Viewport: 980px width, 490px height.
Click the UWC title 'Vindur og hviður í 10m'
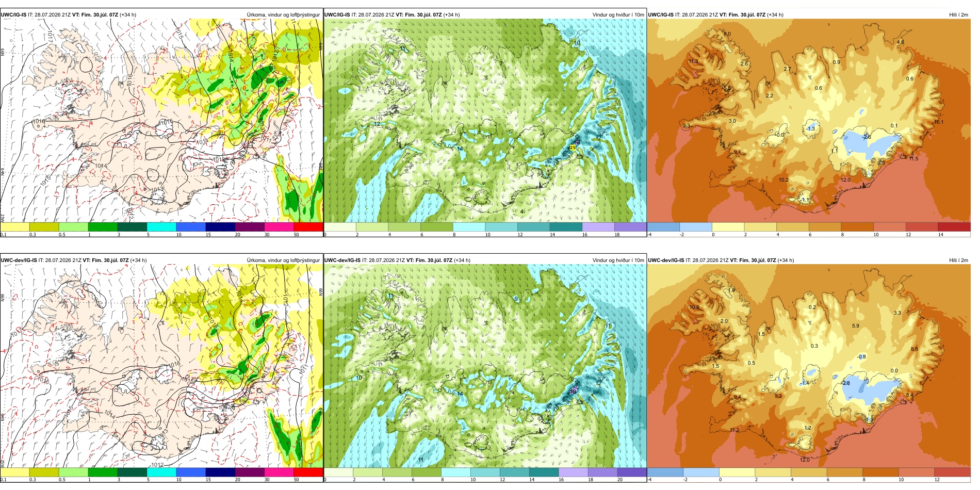click(618, 15)
